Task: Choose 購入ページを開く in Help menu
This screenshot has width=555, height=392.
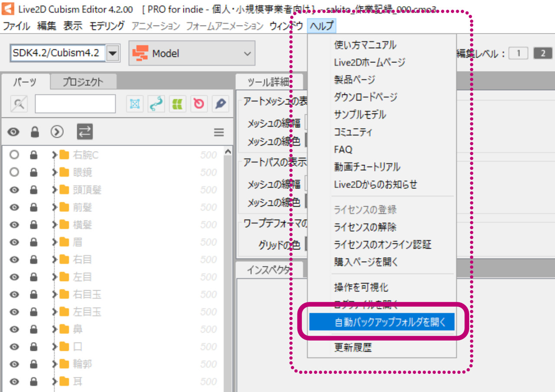Action: point(382,262)
